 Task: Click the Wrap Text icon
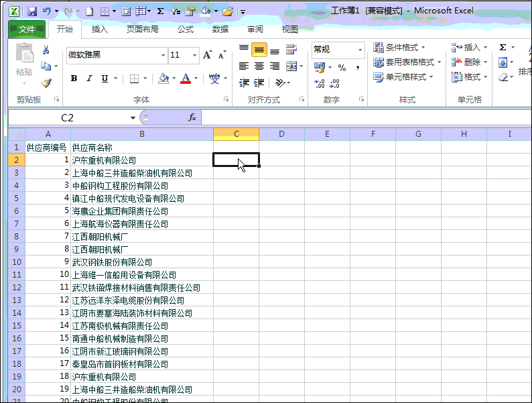coord(291,50)
